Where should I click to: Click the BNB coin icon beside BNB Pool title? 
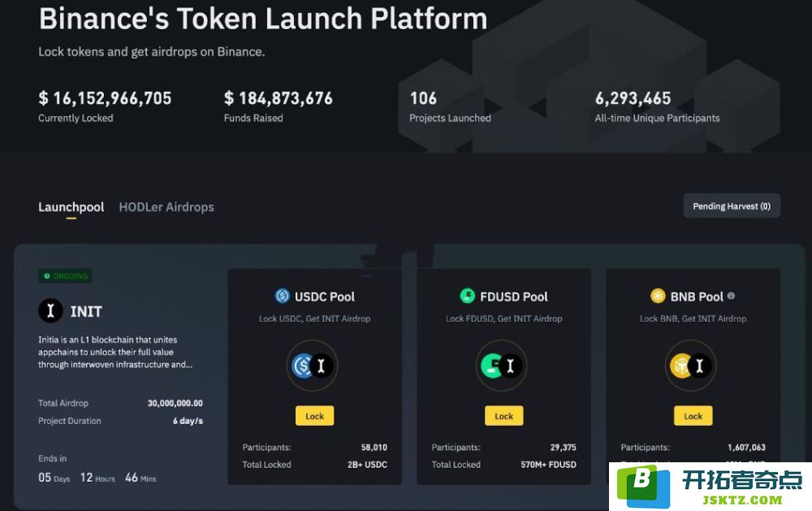click(x=658, y=296)
